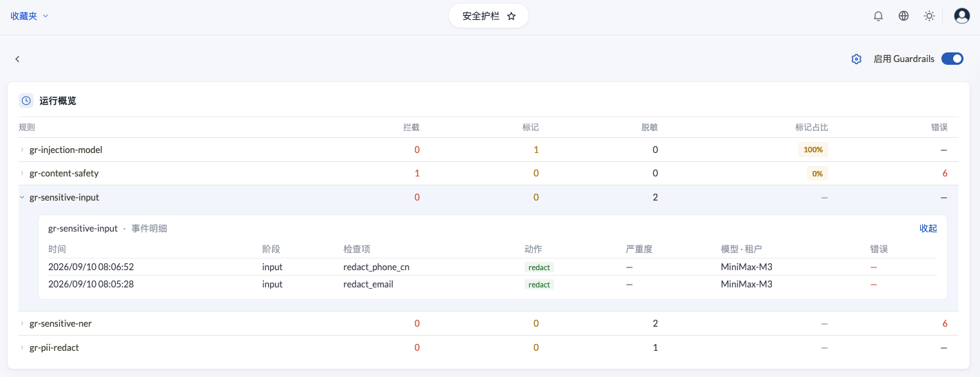This screenshot has width=980, height=377.
Task: Select the gr-sensitive-ner rule name
Action: tap(61, 323)
